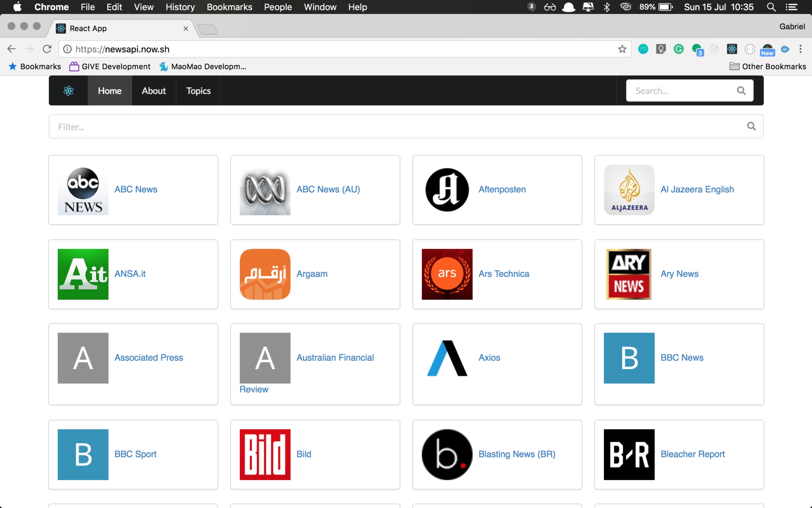The width and height of the screenshot is (812, 508).
Task: Open the Ars Technica source link
Action: coord(504,274)
